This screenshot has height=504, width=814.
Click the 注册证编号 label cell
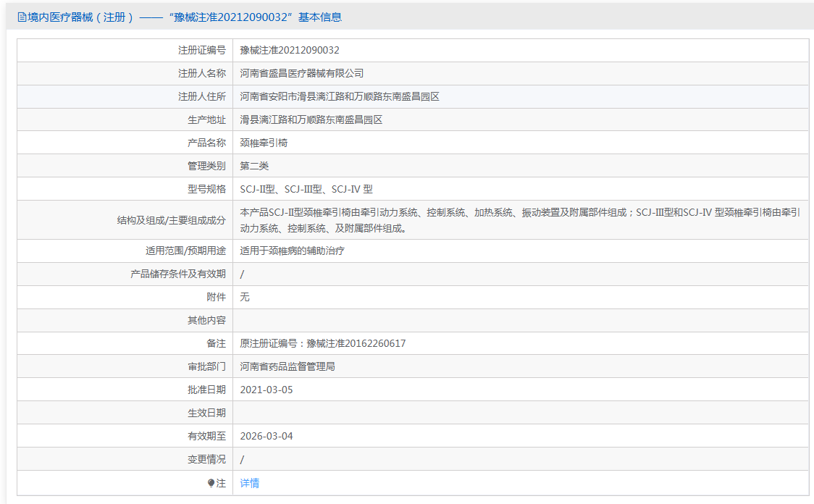[x=202, y=51]
